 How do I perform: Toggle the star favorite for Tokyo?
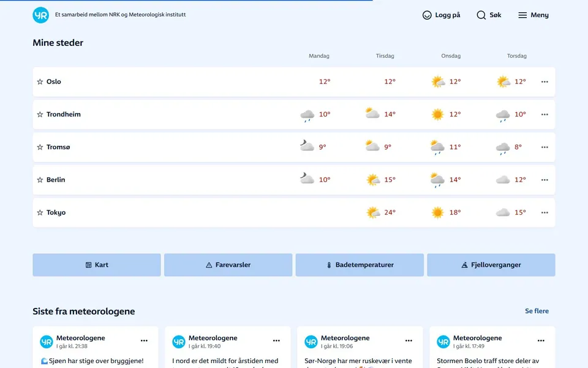(40, 212)
